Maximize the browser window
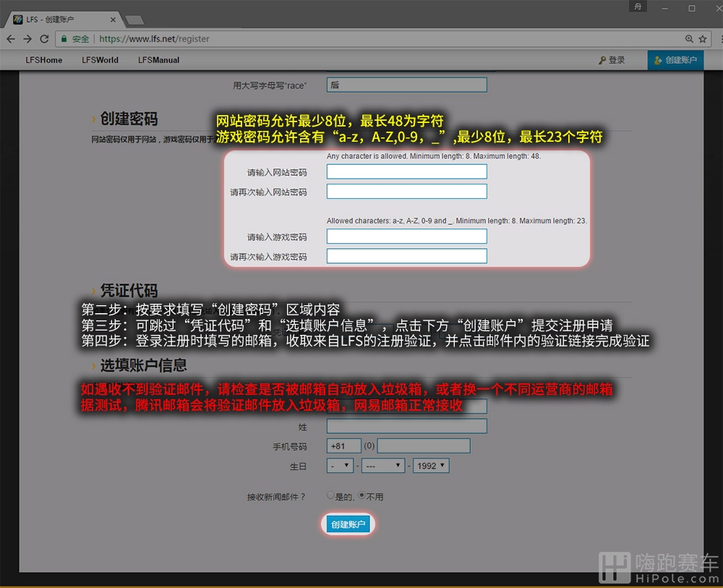 click(x=692, y=8)
